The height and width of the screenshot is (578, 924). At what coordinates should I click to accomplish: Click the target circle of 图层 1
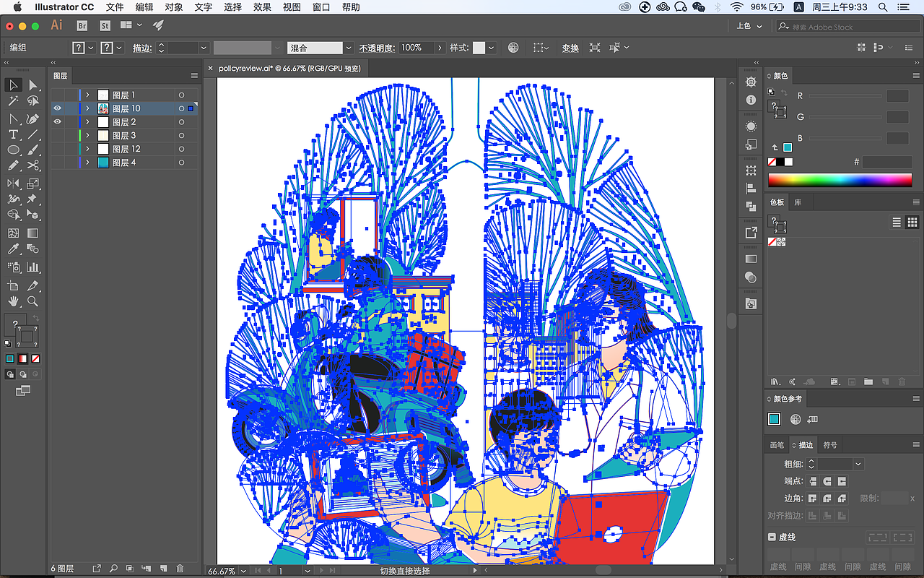[181, 95]
